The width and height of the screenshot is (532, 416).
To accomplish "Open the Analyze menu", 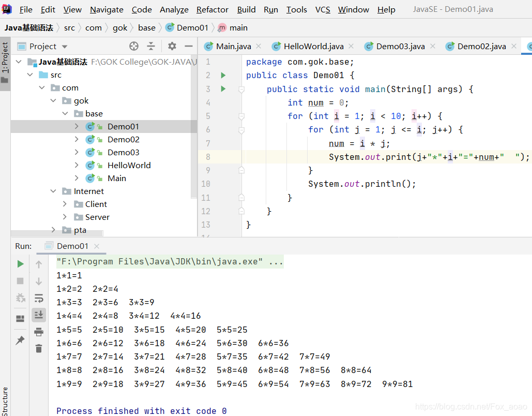I will point(174,9).
